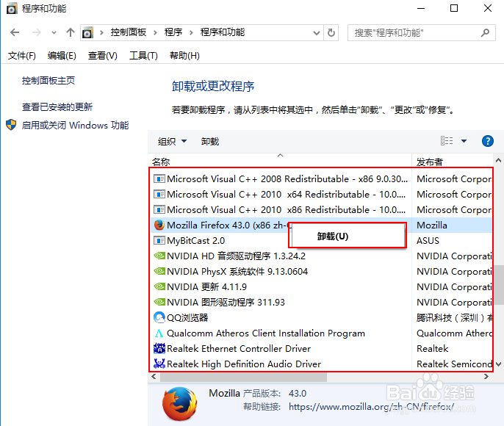
Task: Click the back navigation arrow
Action: pos(15,32)
